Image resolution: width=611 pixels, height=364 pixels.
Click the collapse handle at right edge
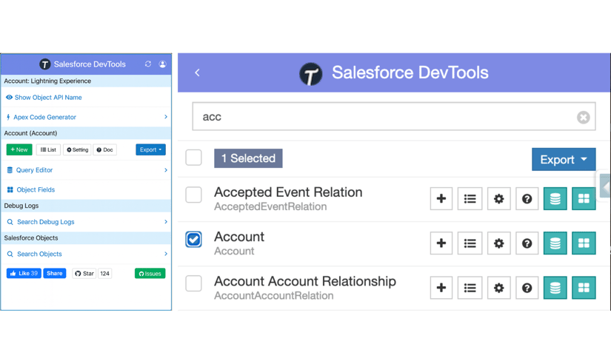[x=605, y=187]
